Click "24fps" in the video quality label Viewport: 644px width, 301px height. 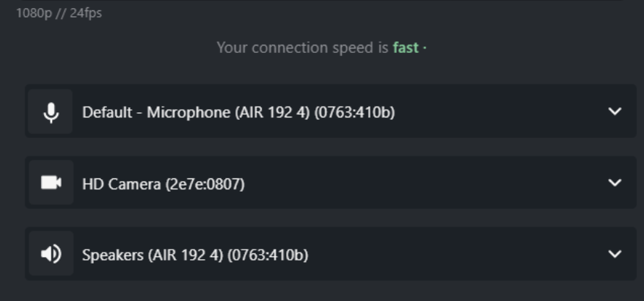click(x=86, y=13)
